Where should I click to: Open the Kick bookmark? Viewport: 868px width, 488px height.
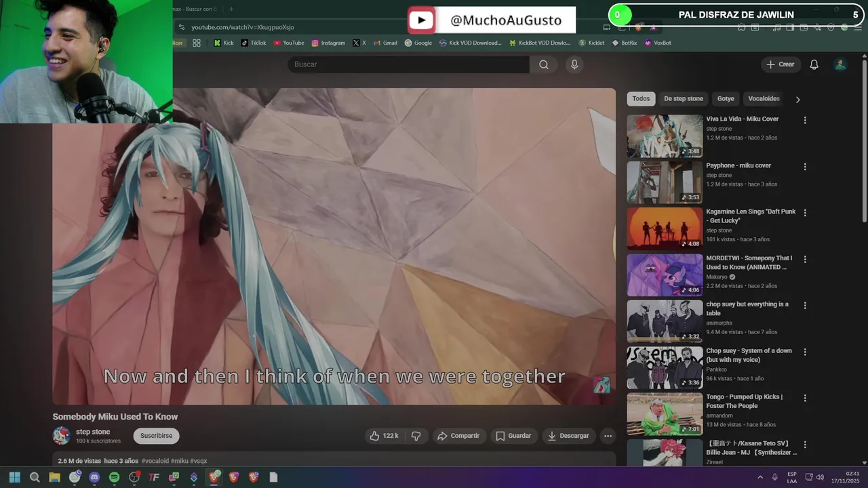pos(223,43)
